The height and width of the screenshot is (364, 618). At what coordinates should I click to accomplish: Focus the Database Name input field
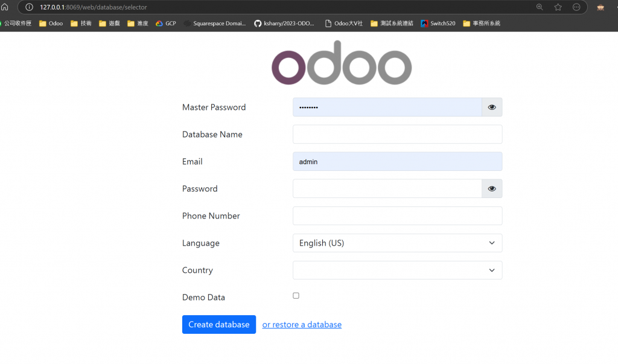click(x=397, y=135)
